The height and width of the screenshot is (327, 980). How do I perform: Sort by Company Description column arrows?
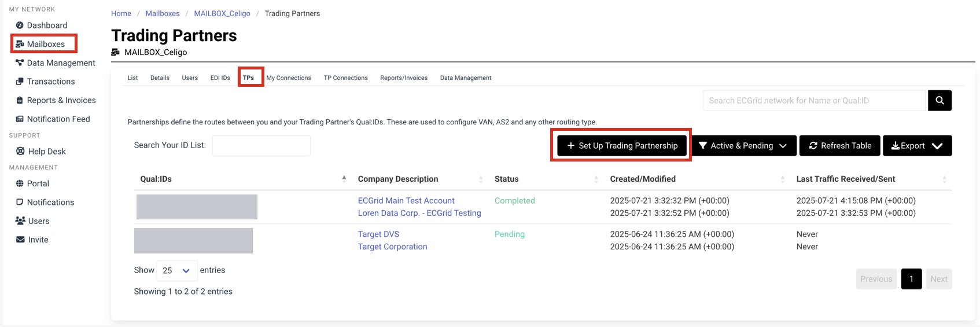(x=481, y=179)
